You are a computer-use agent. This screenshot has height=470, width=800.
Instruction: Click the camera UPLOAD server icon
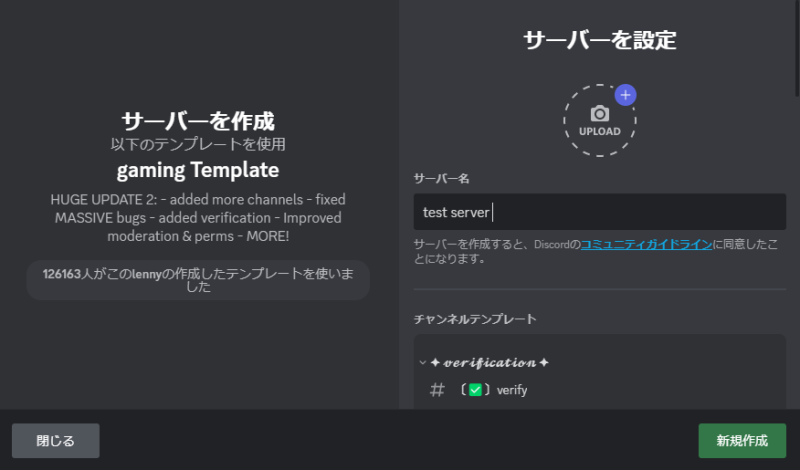[599, 120]
